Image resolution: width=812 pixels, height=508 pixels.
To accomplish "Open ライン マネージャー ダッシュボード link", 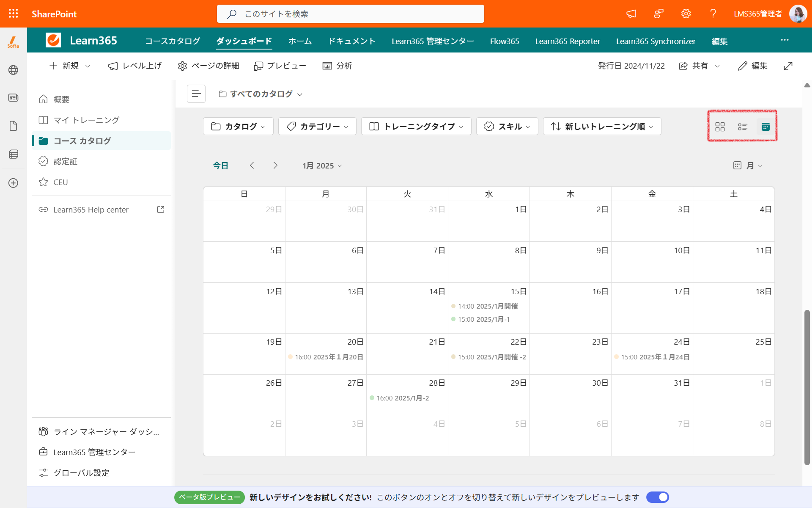I will pyautogui.click(x=101, y=431).
